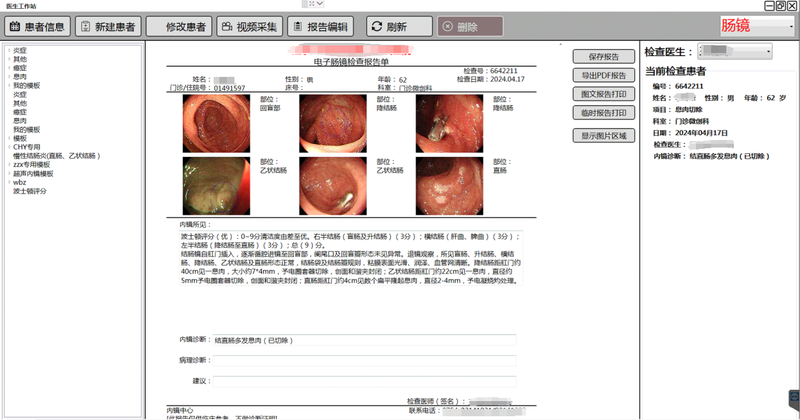The height and width of the screenshot is (420, 800).
Task: Select the greenish 乙状结肠 endoscopy image
Action: pos(216,186)
